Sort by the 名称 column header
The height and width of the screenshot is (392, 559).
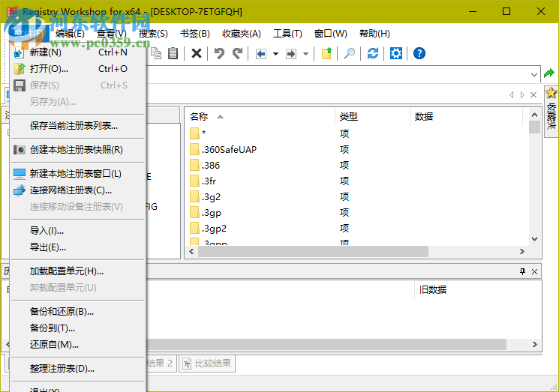260,116
